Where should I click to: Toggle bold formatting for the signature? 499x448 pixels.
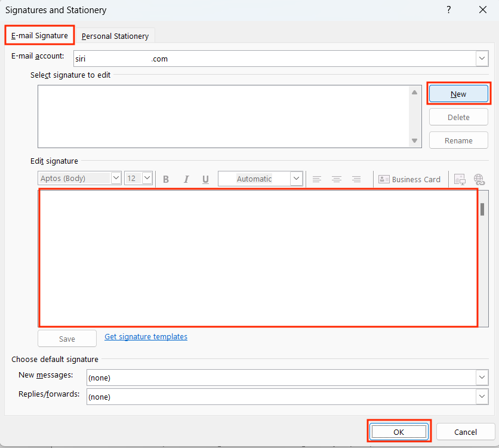[165, 179]
